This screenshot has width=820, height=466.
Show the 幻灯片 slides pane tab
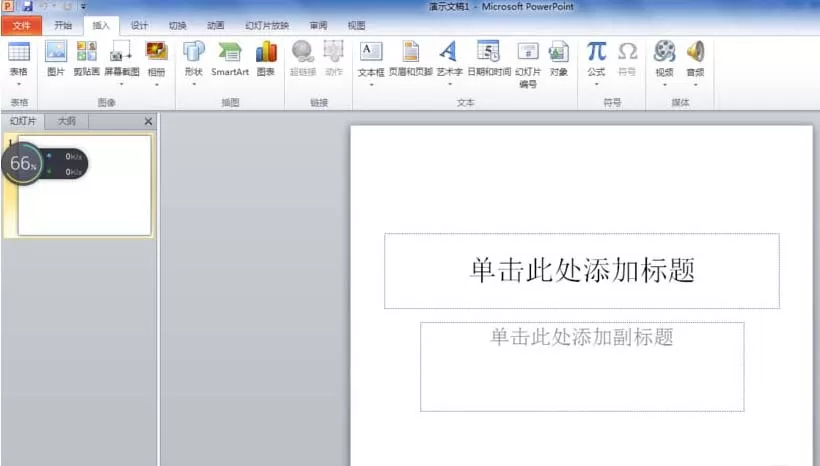(23, 121)
